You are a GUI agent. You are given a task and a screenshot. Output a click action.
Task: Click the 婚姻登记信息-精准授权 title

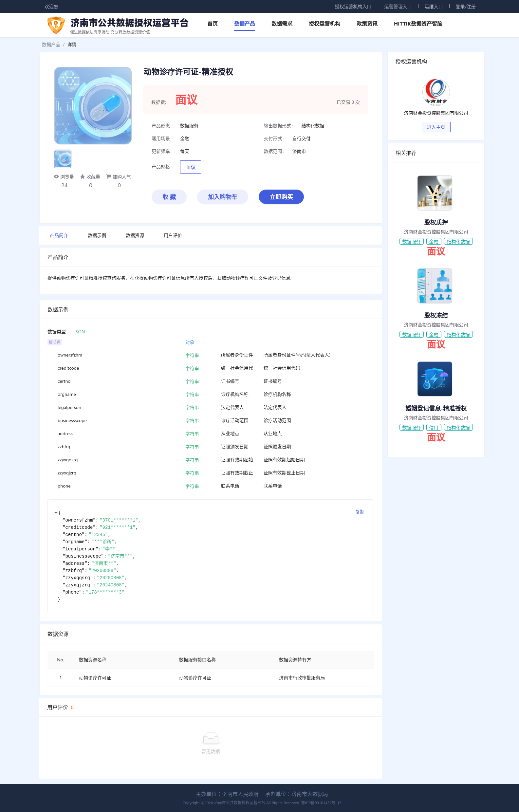[436, 408]
